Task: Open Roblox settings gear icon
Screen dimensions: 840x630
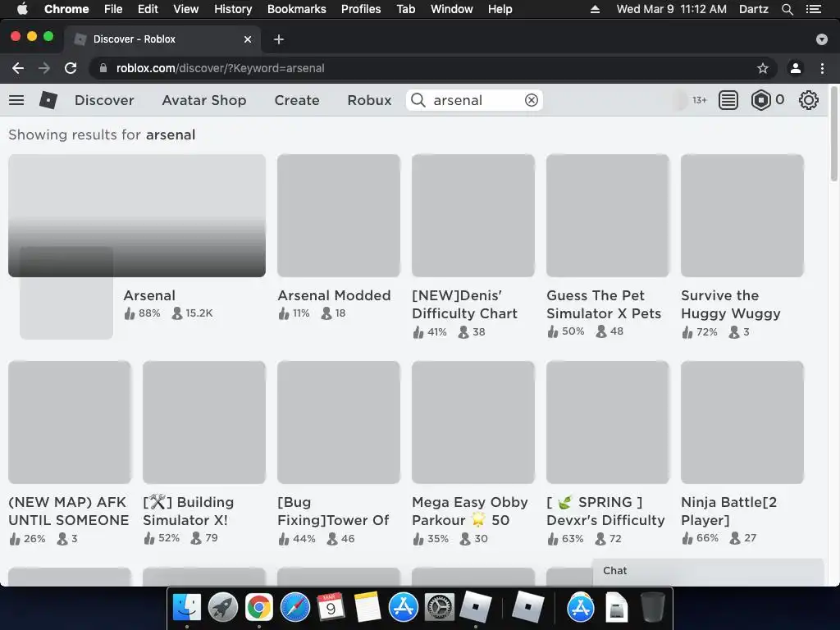Action: click(x=808, y=100)
